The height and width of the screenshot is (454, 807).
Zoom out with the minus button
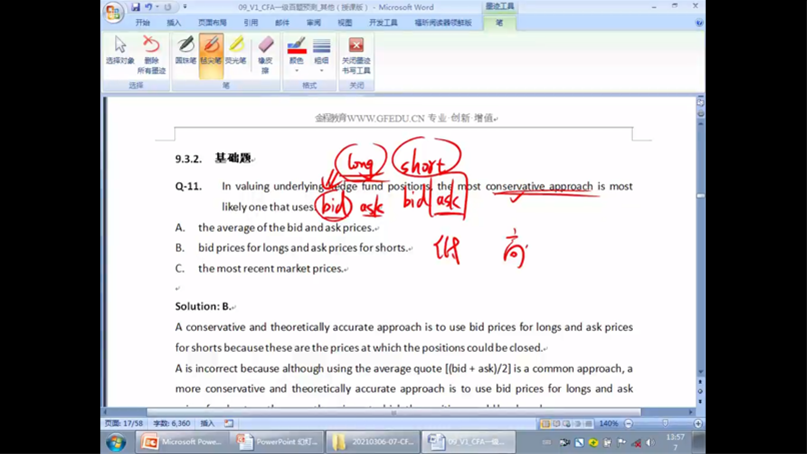point(628,424)
